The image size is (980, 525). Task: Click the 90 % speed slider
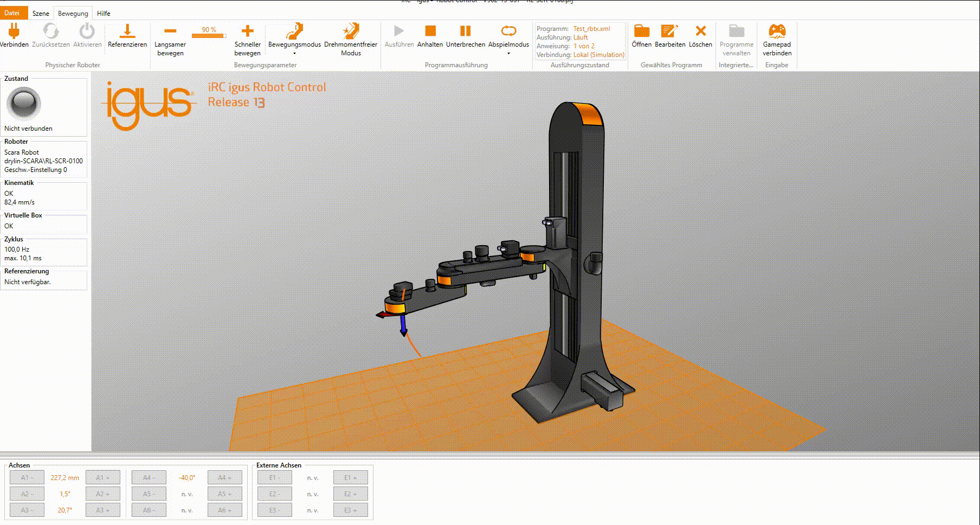(x=209, y=36)
